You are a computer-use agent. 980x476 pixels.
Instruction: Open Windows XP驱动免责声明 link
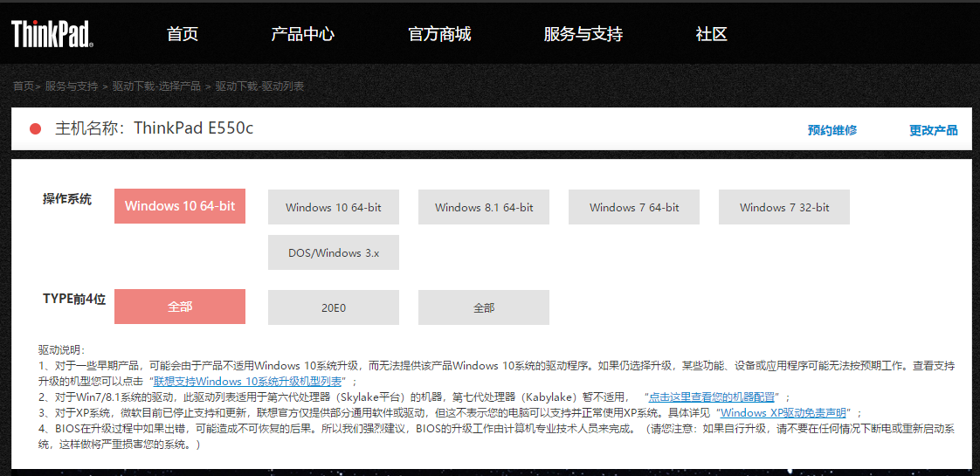783,413
